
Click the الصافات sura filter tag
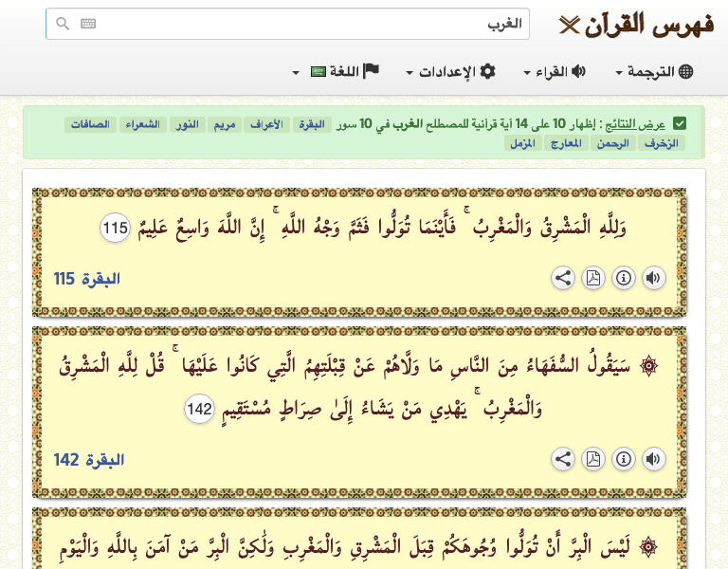90,124
